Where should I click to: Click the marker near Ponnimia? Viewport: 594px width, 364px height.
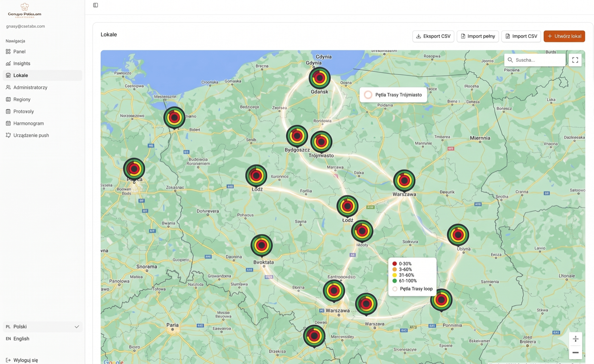point(441,300)
